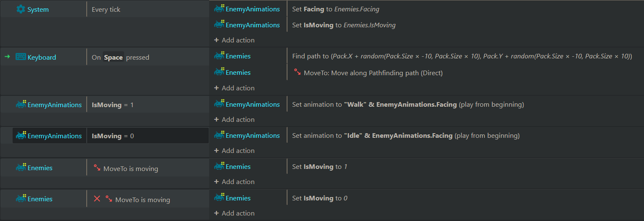Click the Keyboard object icon
Image resolution: width=644 pixels, height=221 pixels.
(x=21, y=57)
